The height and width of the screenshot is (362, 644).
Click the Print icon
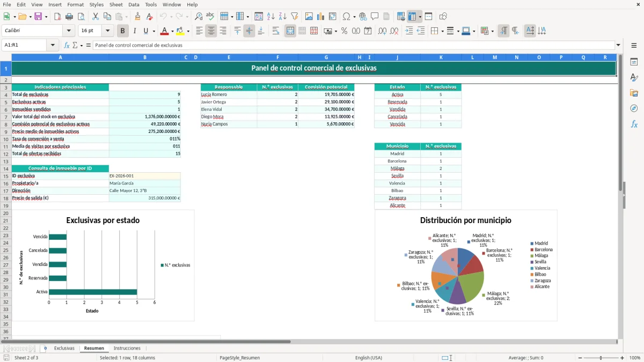(70, 17)
